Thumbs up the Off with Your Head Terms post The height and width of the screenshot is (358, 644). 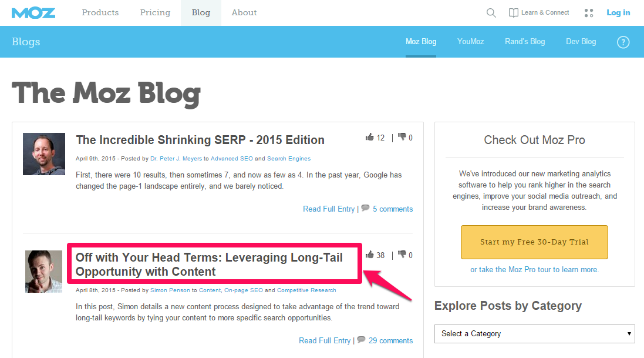coord(370,255)
